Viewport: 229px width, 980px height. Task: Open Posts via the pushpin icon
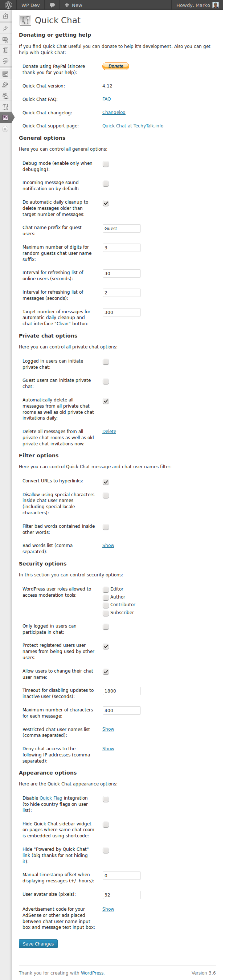(5, 29)
